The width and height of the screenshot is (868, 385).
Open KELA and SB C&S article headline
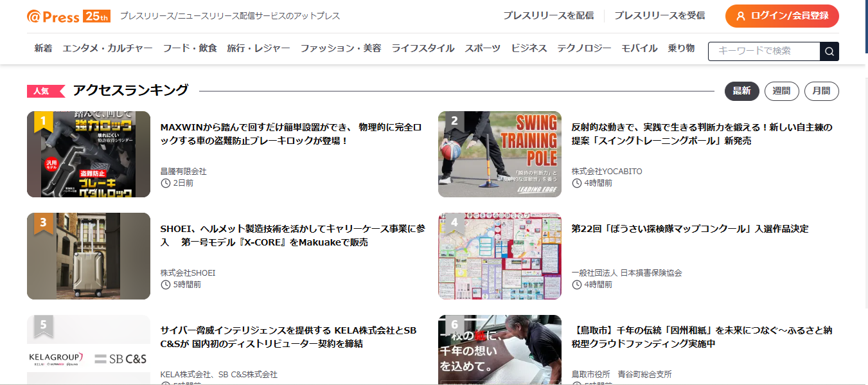click(x=288, y=337)
